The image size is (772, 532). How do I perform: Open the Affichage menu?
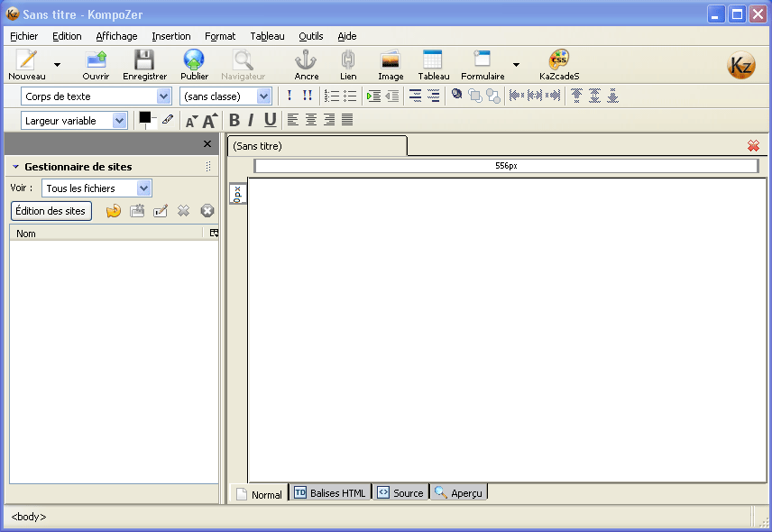pos(116,36)
